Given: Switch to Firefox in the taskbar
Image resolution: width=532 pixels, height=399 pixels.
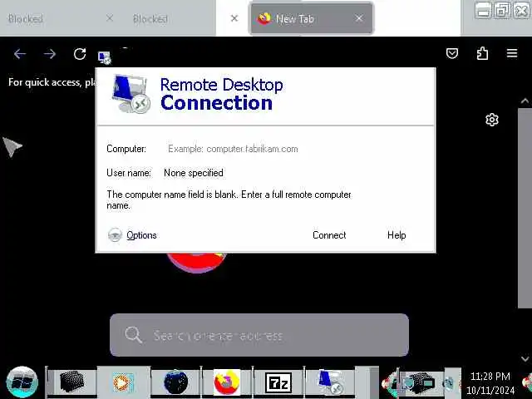Looking at the screenshot, I should point(227,382).
